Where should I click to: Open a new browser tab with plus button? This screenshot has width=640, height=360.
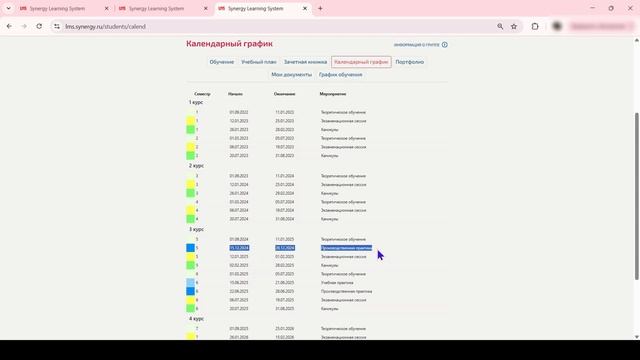[x=320, y=8]
